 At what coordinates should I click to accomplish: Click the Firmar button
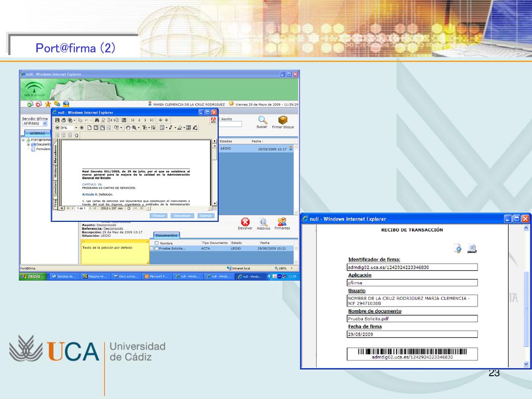pyautogui.click(x=158, y=216)
